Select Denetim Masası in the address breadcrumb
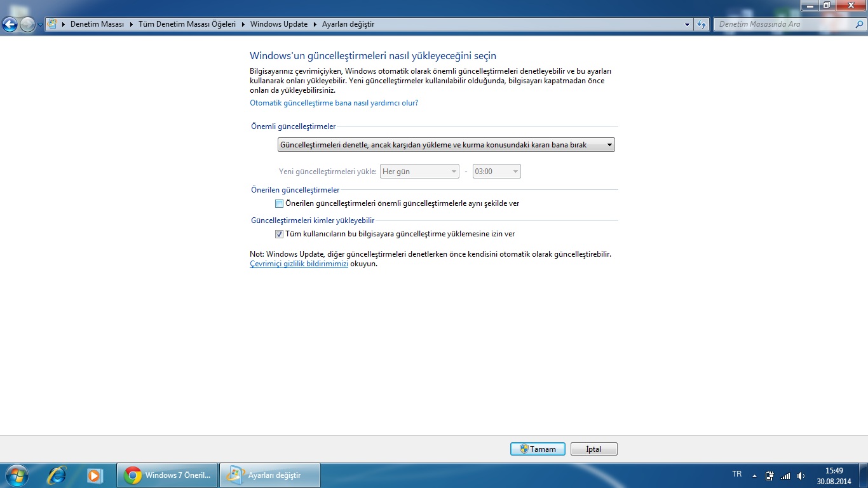 [97, 24]
